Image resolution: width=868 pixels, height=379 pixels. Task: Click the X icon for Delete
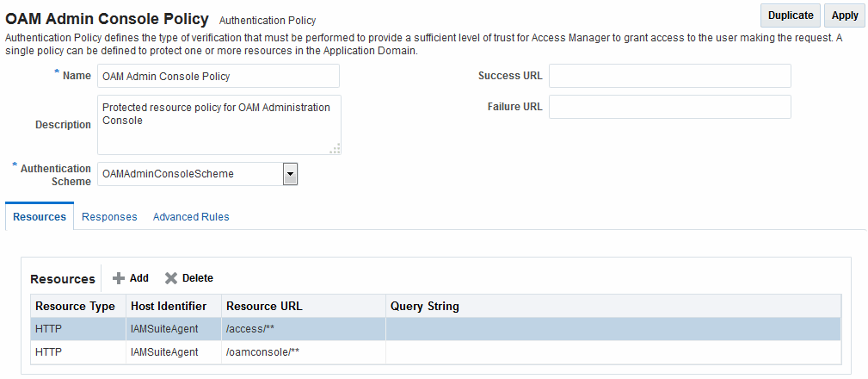tap(171, 278)
